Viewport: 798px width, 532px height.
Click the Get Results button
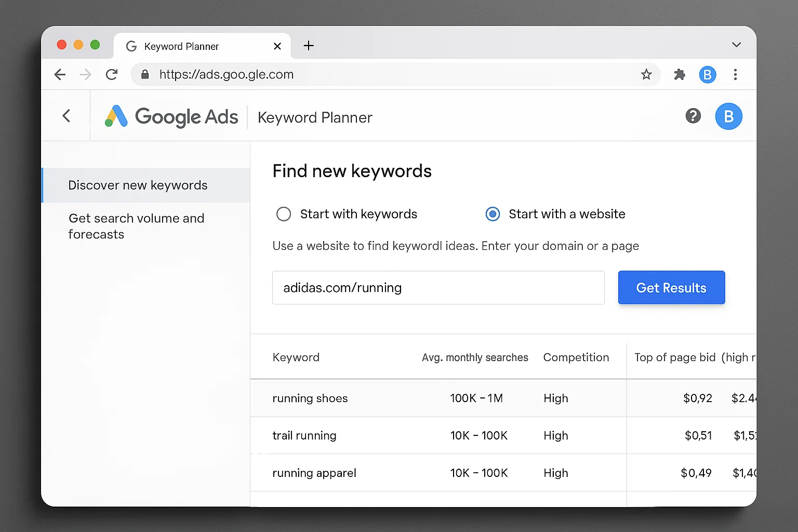pos(671,287)
